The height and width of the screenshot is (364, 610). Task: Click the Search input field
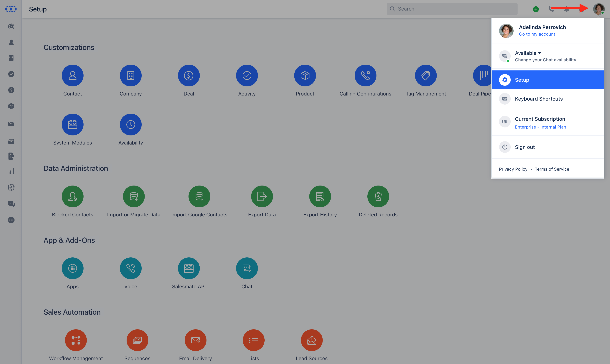(452, 9)
